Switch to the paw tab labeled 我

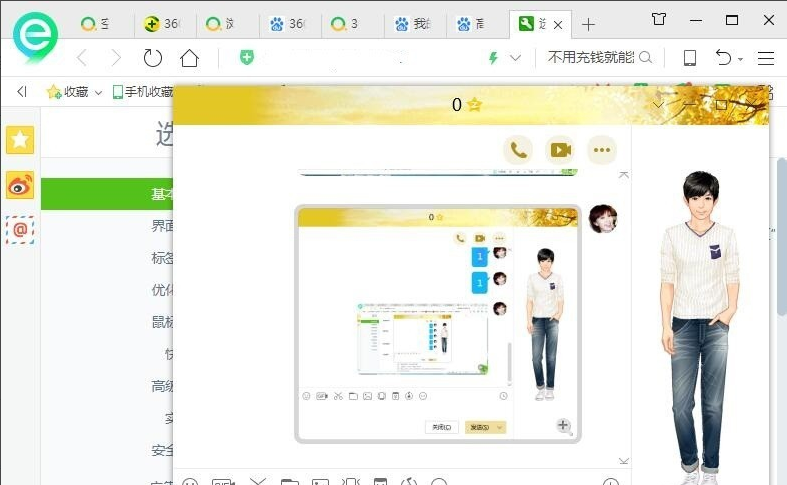[413, 24]
